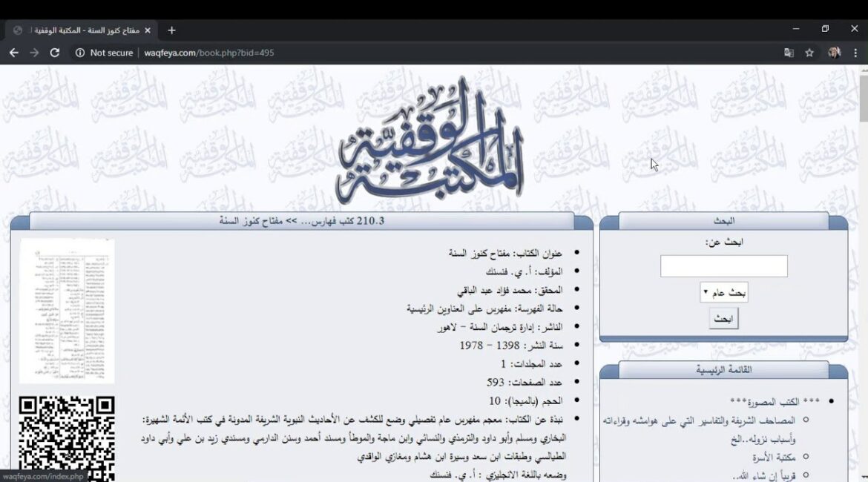The image size is (868, 482).
Task: Open the book cover thumbnail image
Action: pyautogui.click(x=67, y=311)
